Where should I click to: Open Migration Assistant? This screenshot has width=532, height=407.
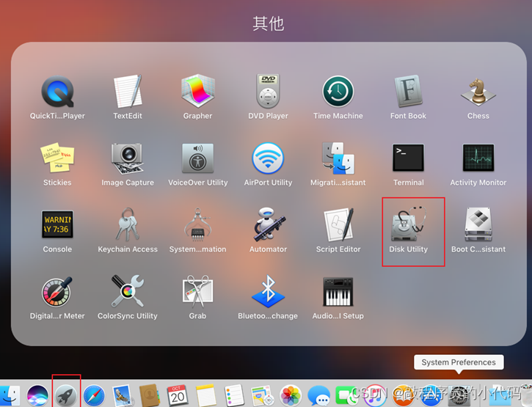click(x=338, y=158)
